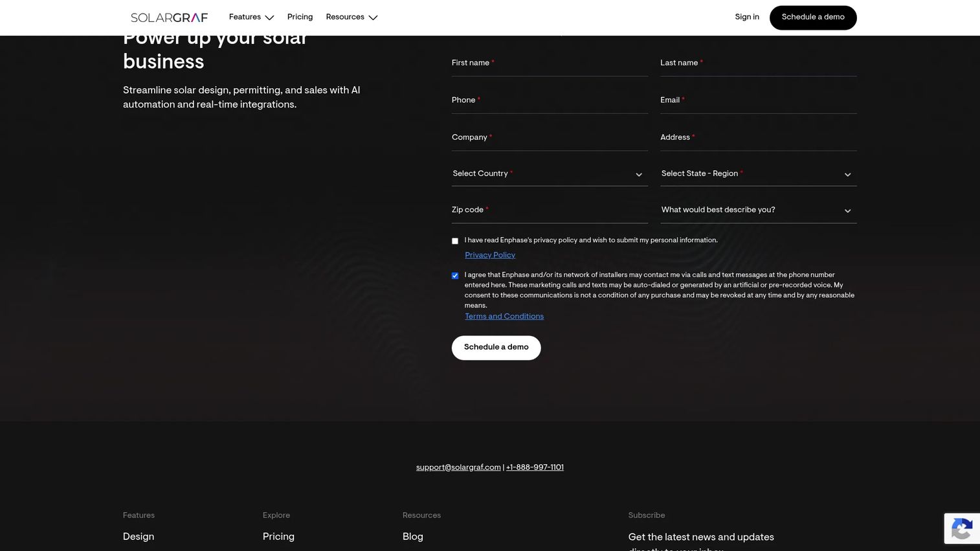Viewport: 980px width, 551px height.
Task: Focus the Company field
Action: click(550, 138)
